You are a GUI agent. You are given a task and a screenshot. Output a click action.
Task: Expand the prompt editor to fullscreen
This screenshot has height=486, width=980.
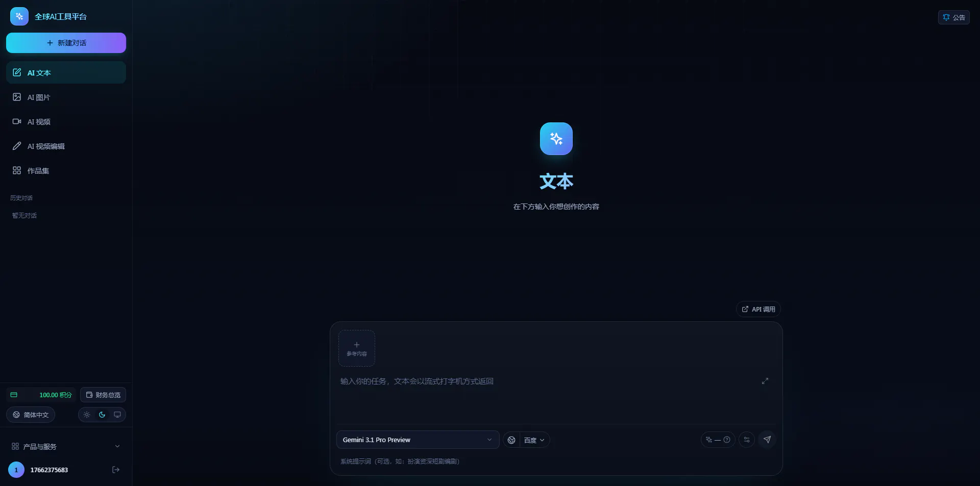pos(765,381)
